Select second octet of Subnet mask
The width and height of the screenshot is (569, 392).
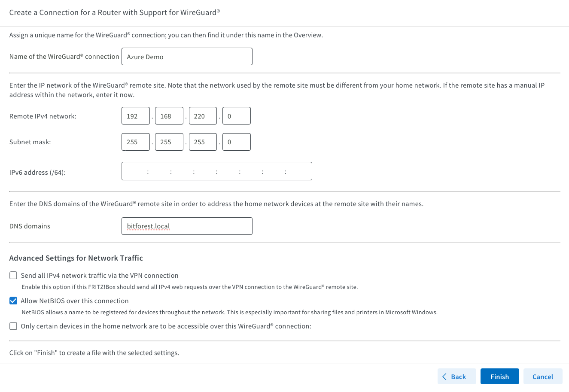click(x=169, y=142)
